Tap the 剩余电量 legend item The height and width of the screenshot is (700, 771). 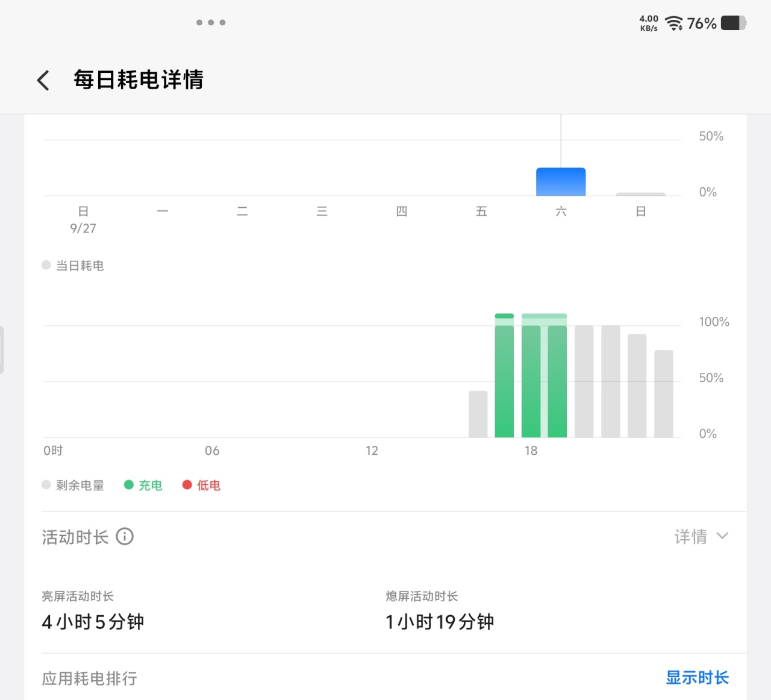click(73, 486)
